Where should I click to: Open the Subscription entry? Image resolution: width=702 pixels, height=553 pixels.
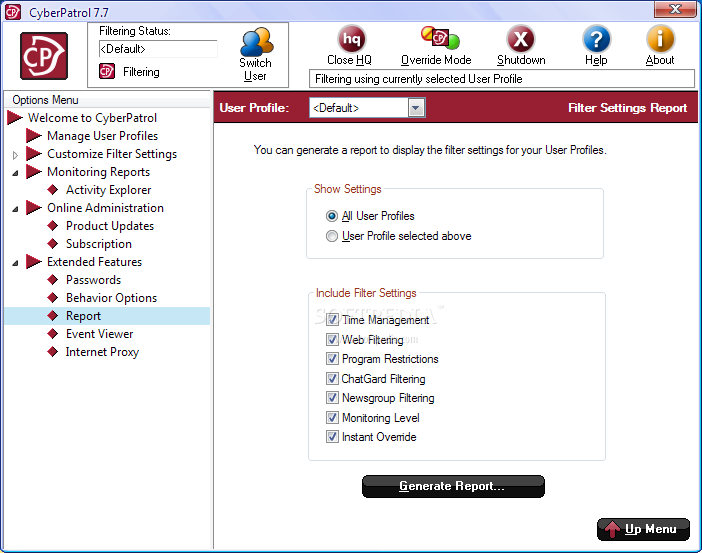pos(99,244)
